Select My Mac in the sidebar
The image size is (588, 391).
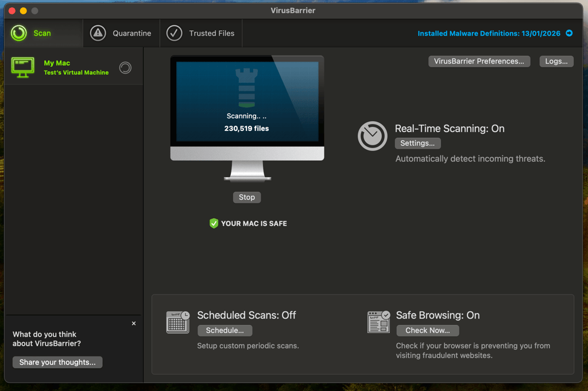click(x=73, y=68)
